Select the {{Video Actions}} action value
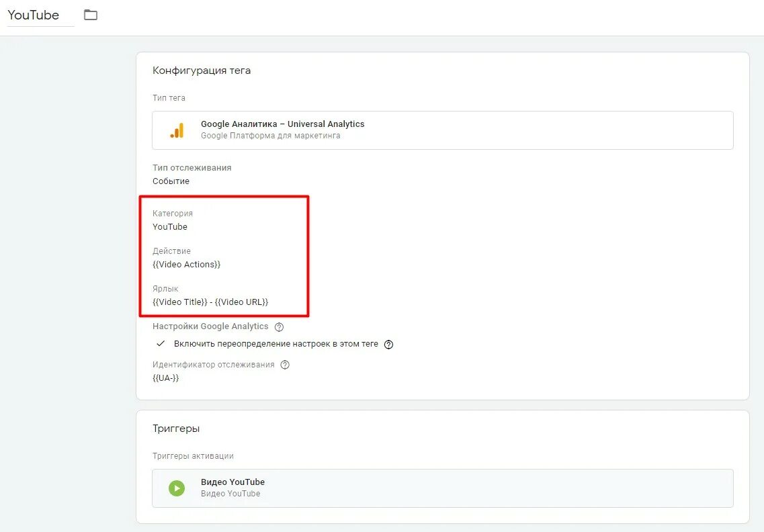 [x=187, y=265]
